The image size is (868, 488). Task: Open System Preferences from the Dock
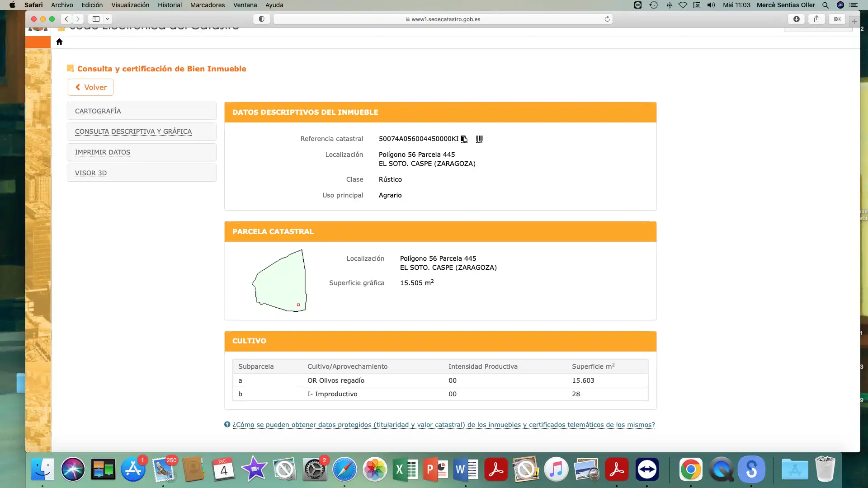[x=315, y=469]
